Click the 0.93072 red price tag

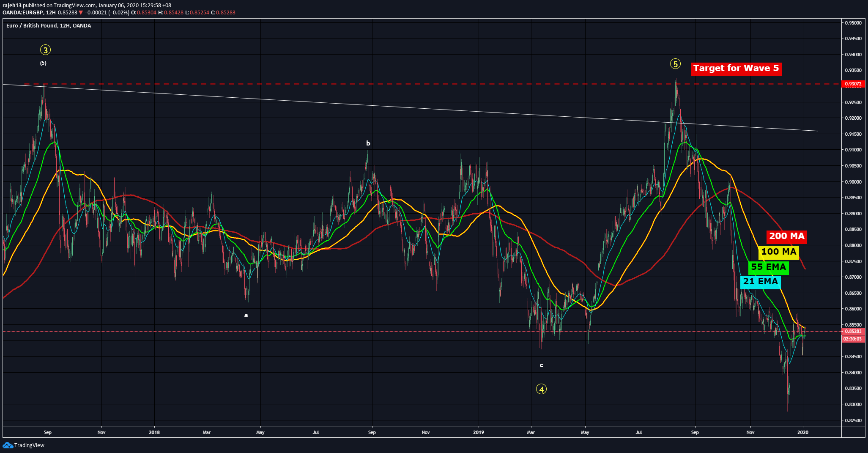coord(853,84)
